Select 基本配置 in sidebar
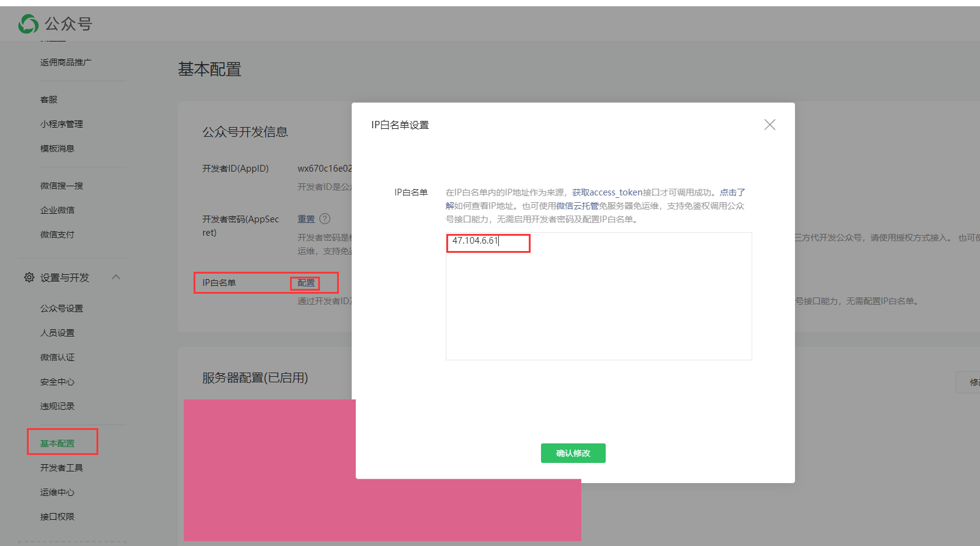980x546 pixels. pyautogui.click(x=57, y=443)
